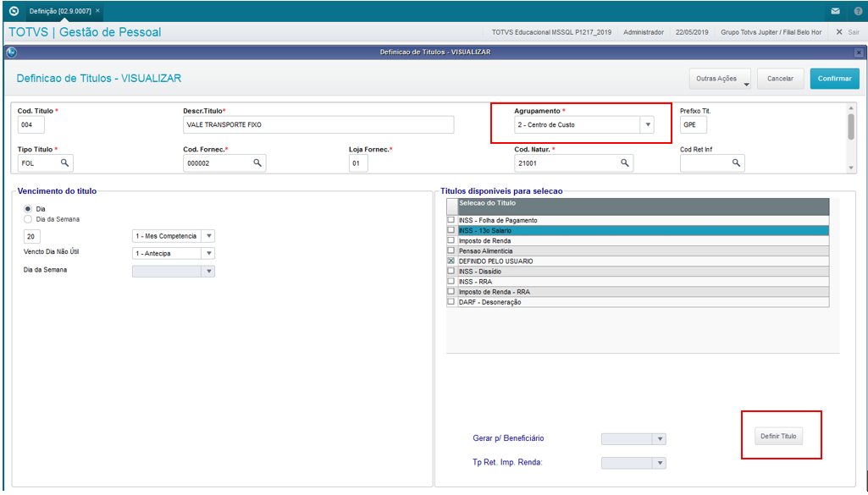Close the Definicao de Titulos window
This screenshot has width=868, height=495.
[x=859, y=52]
